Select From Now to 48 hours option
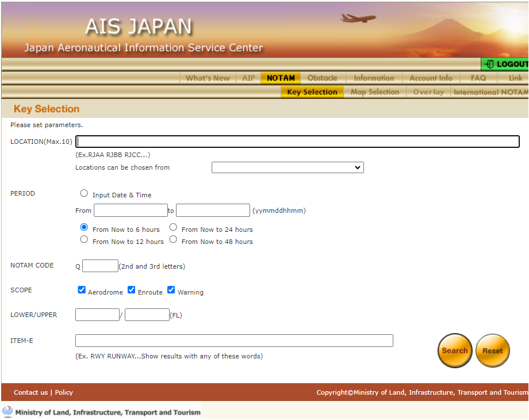This screenshot has height=420, width=529. [173, 239]
